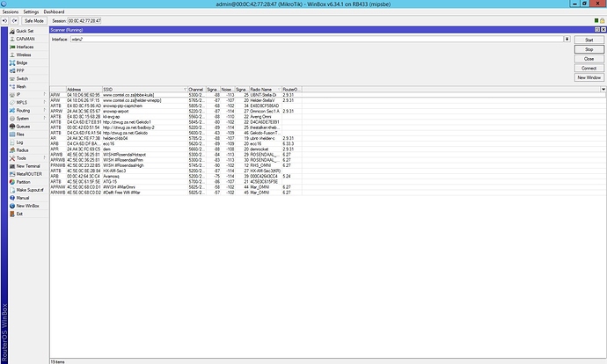Click the Connect button
The image size is (607, 364).
point(589,69)
